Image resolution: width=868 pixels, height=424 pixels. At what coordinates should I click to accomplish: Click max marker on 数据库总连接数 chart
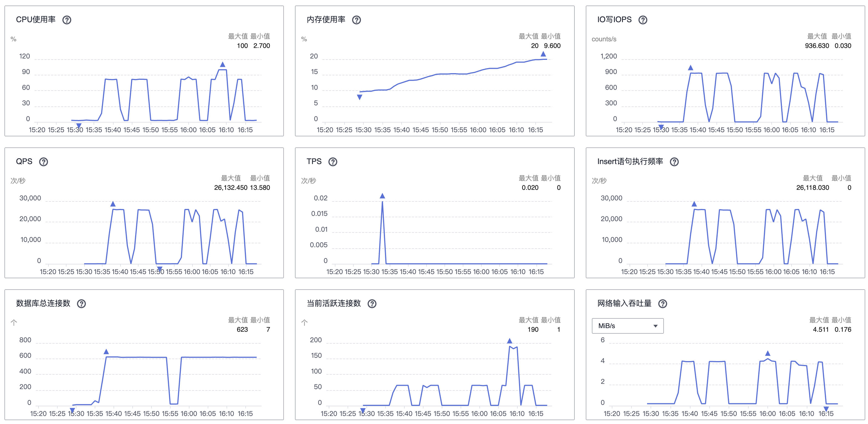[x=106, y=352]
